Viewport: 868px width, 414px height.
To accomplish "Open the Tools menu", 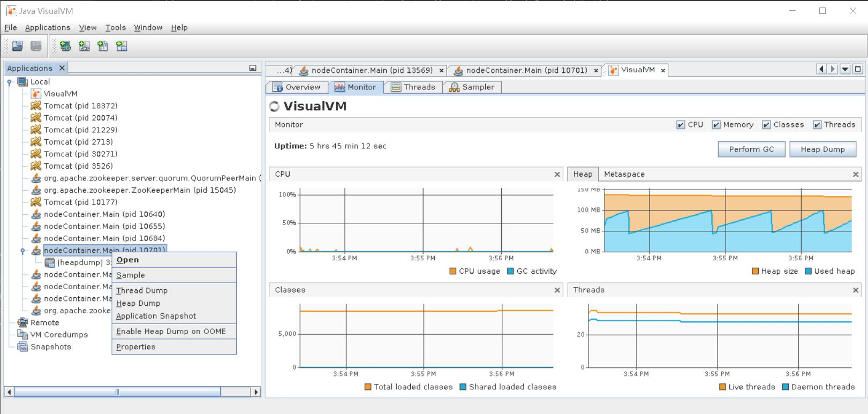I will 116,27.
